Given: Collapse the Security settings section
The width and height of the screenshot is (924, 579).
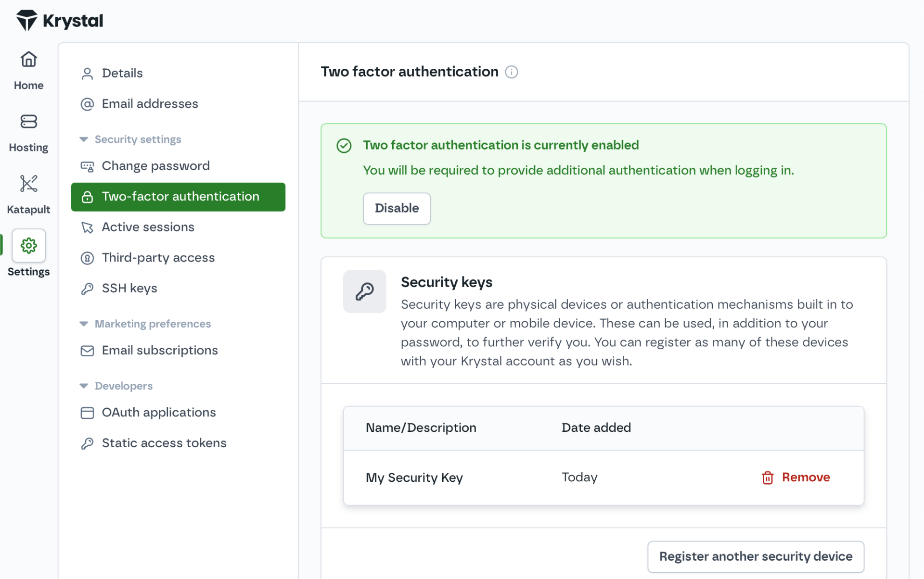Looking at the screenshot, I should pyautogui.click(x=84, y=139).
